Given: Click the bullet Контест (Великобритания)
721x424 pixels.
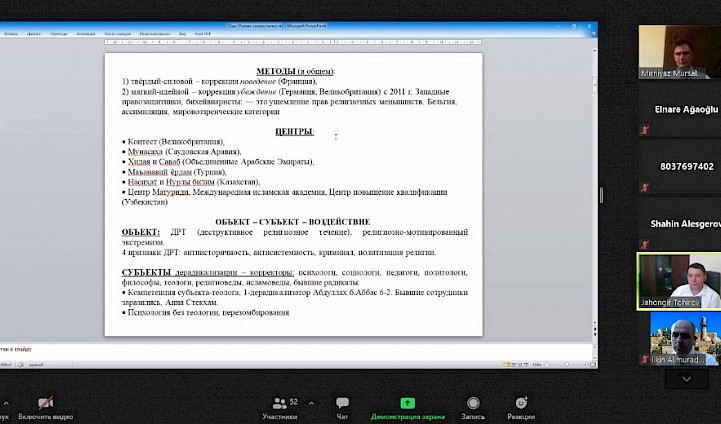Looking at the screenshot, I should pos(173,142).
